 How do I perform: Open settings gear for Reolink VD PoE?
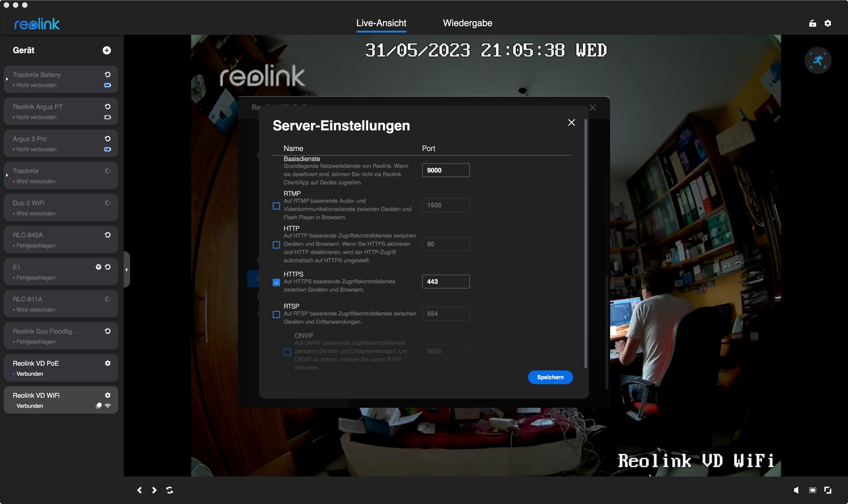click(108, 363)
